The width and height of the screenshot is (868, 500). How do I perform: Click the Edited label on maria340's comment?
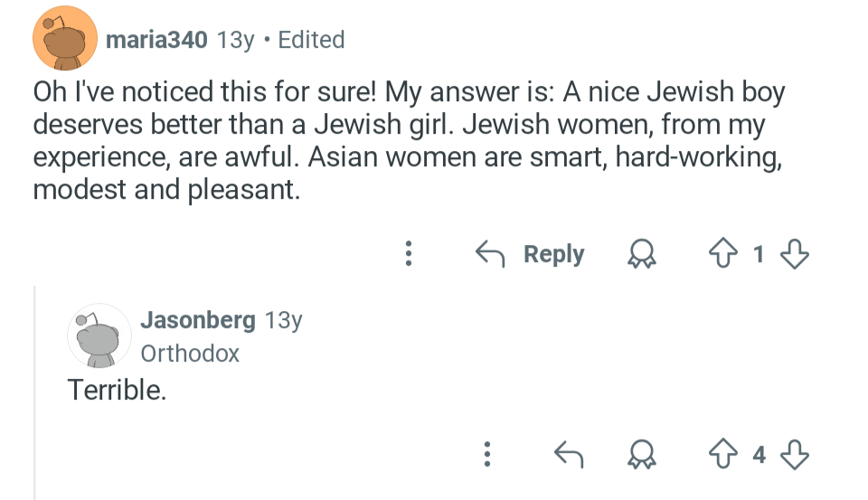coord(311,40)
